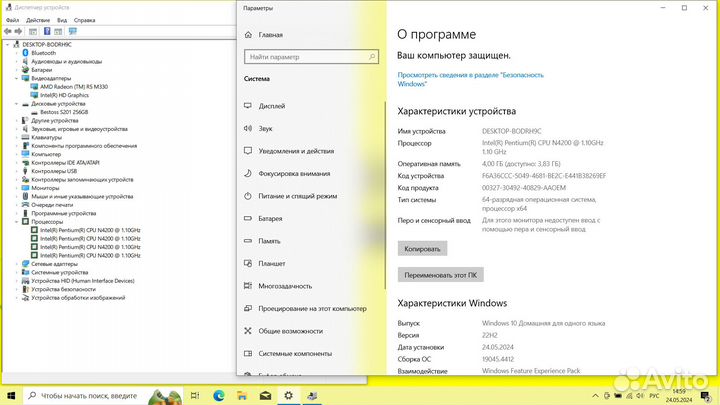This screenshot has height=405, width=720.
Task: Expand the USB controllers category
Action: (17, 171)
